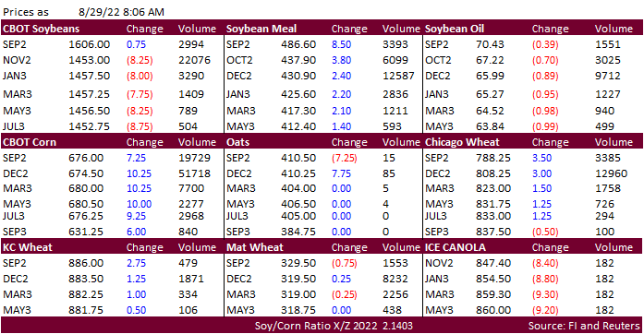Screen dimensions: 644x334
Task: Select Corn DEC2 volume 51718
Action: (x=194, y=173)
